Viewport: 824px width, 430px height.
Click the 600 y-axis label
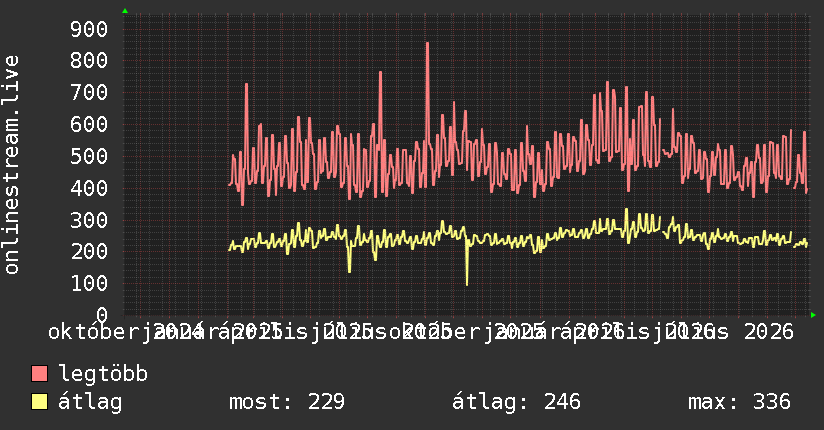(x=89, y=125)
